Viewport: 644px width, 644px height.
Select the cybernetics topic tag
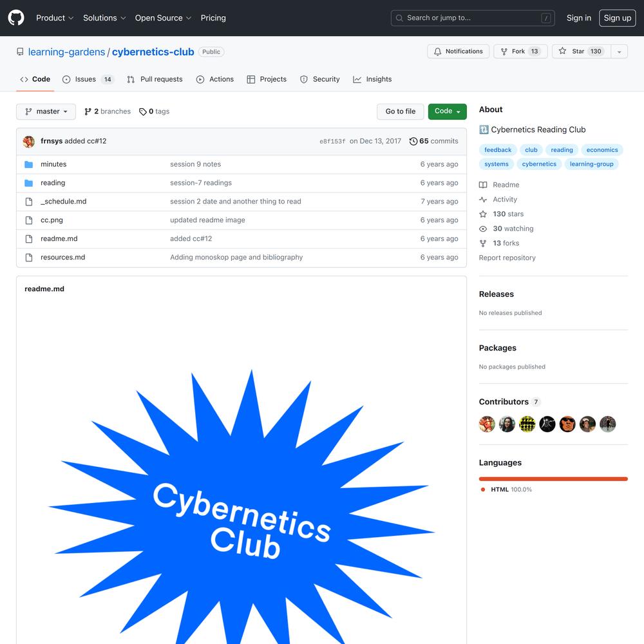(539, 164)
